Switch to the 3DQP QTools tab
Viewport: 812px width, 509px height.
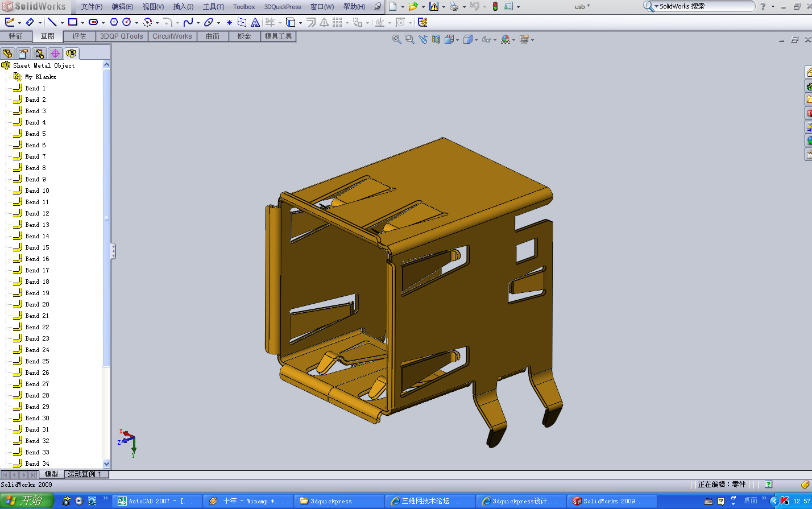coord(122,36)
